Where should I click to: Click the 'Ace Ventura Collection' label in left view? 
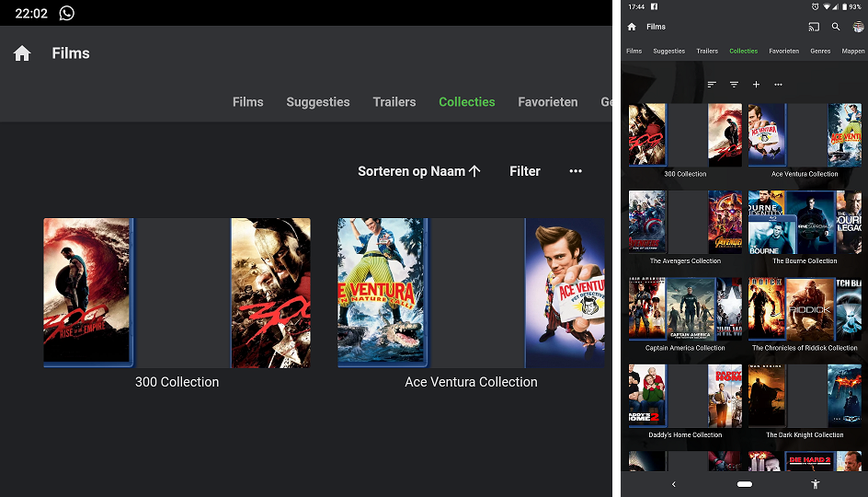[x=471, y=382]
